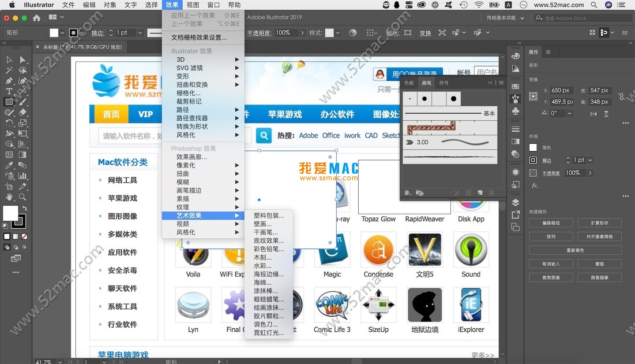The width and height of the screenshot is (635, 364).
Task: Swap fill and stroke colors
Action: [25, 208]
